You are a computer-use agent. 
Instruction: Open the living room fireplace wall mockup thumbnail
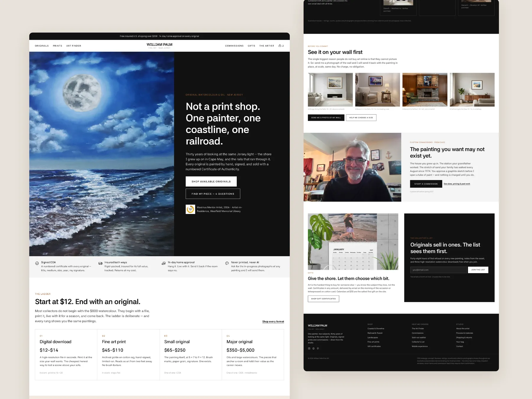click(x=330, y=90)
